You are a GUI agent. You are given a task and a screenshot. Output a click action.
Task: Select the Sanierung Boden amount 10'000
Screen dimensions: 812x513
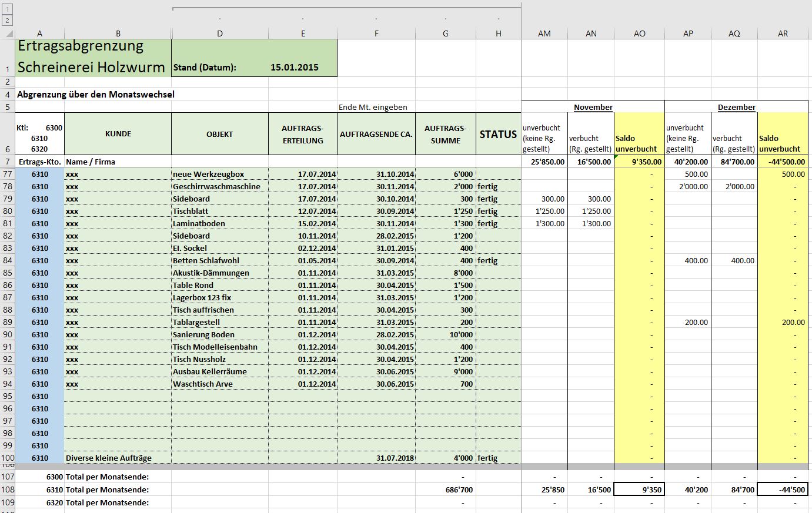[x=445, y=334]
